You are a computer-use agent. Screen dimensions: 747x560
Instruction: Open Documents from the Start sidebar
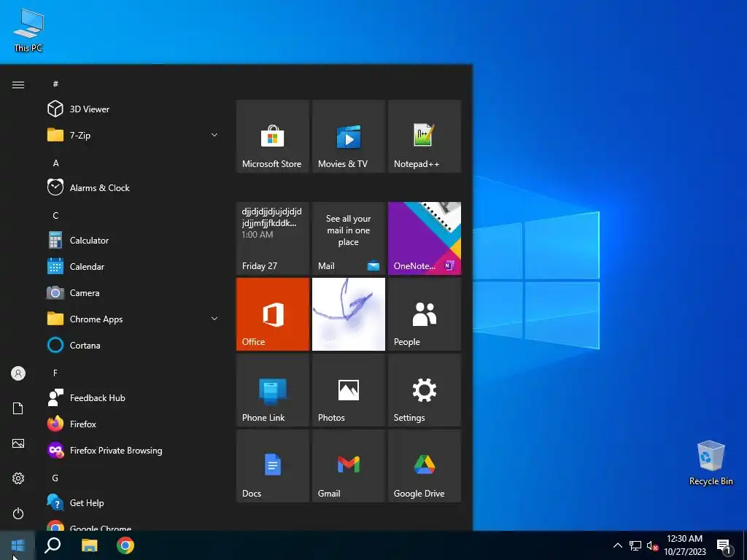pos(18,408)
